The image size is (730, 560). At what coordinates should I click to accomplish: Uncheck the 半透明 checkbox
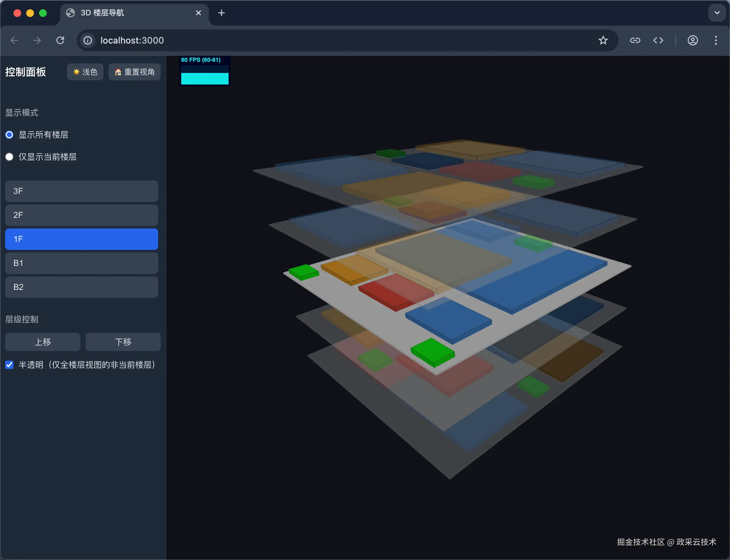[9, 365]
